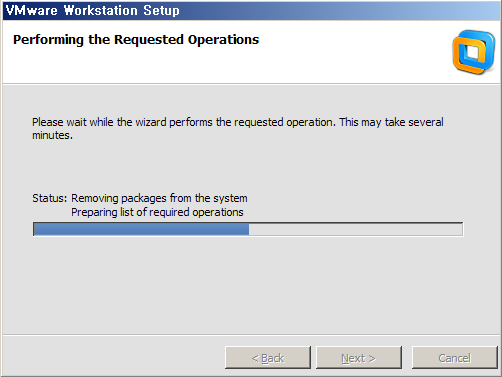Image resolution: width=502 pixels, height=377 pixels.
Task: Click 'Removing packages from the system' status text
Action: tap(159, 198)
